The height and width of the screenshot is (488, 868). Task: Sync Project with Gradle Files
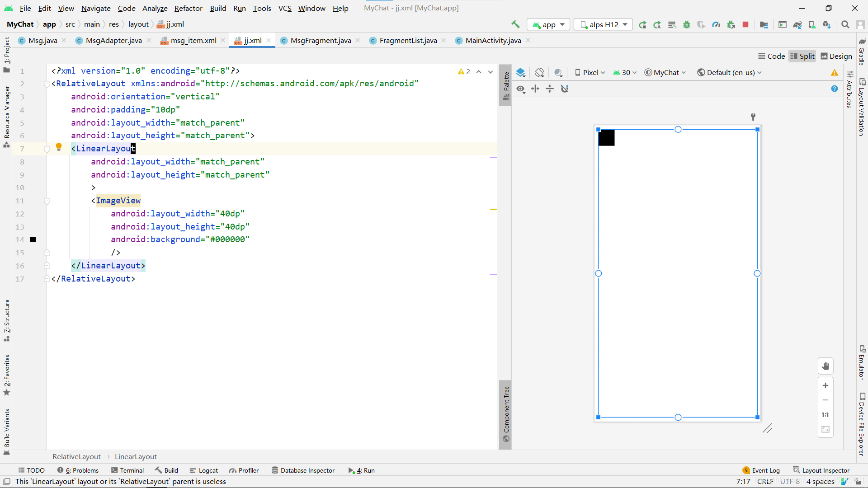pyautogui.click(x=797, y=24)
